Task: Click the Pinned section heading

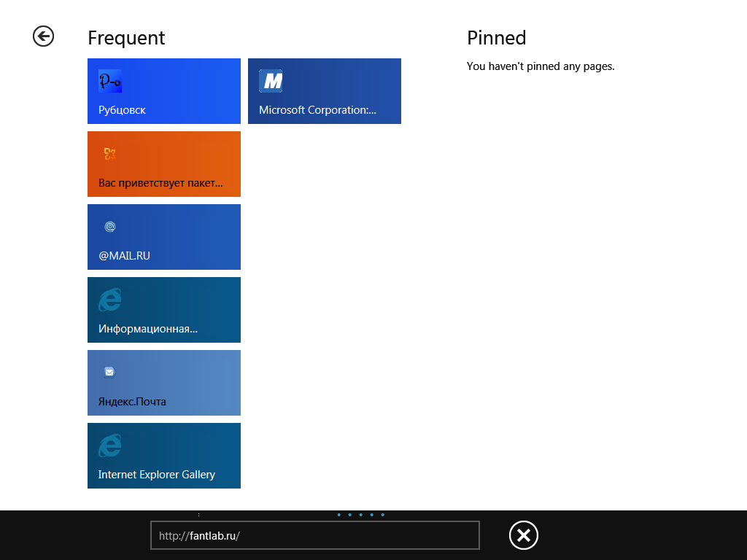Action: click(496, 38)
